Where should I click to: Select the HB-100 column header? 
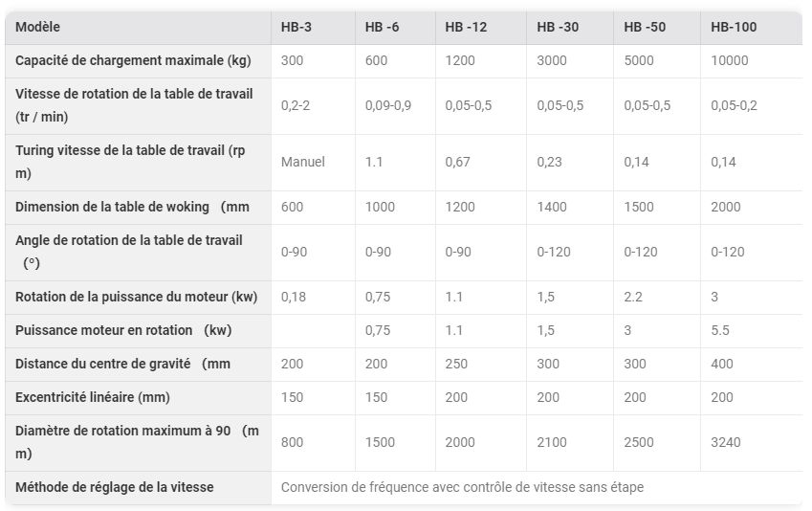coord(734,27)
